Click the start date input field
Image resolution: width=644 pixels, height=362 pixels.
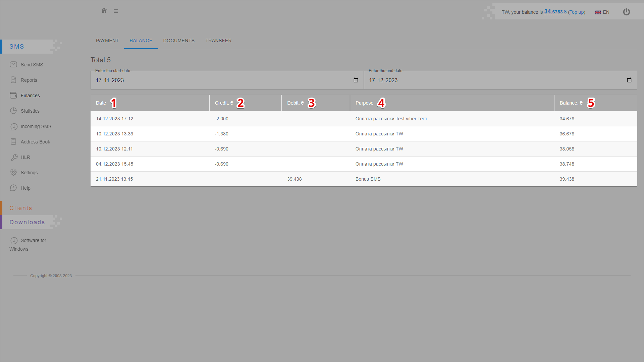click(218, 80)
